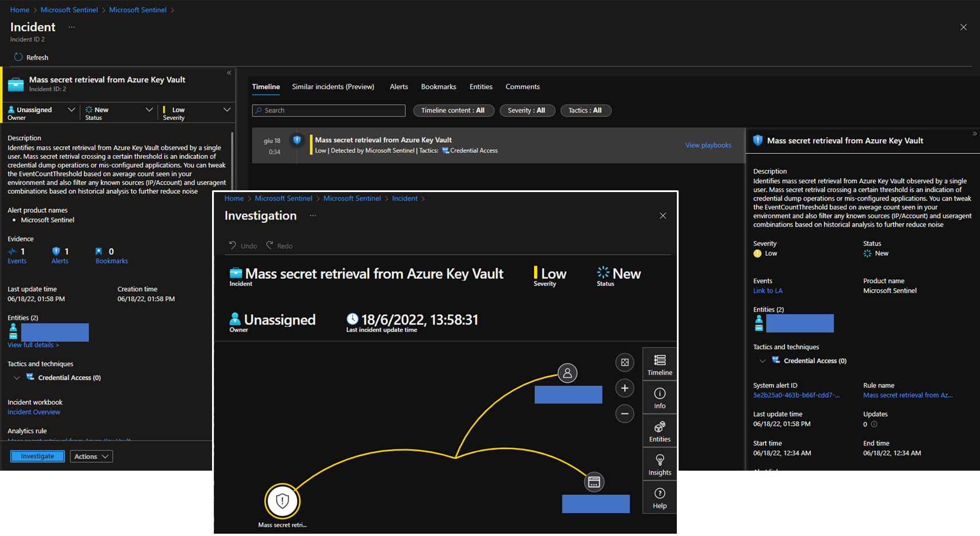980x536 pixels.
Task: Close the Investigation window
Action: pyautogui.click(x=663, y=216)
